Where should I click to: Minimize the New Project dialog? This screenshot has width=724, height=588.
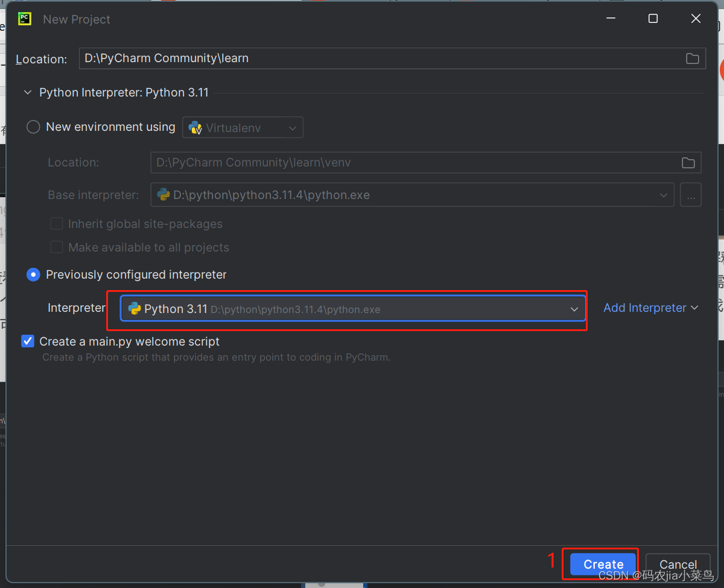[x=611, y=19]
